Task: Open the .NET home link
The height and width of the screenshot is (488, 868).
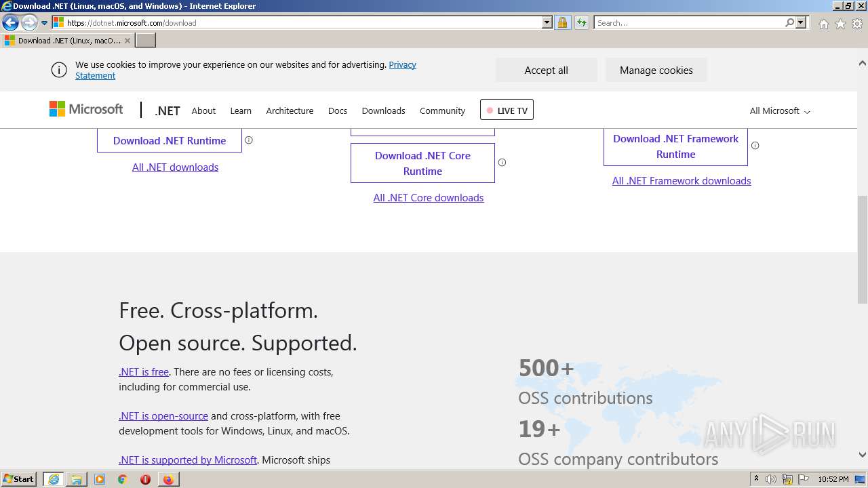Action: (x=167, y=110)
